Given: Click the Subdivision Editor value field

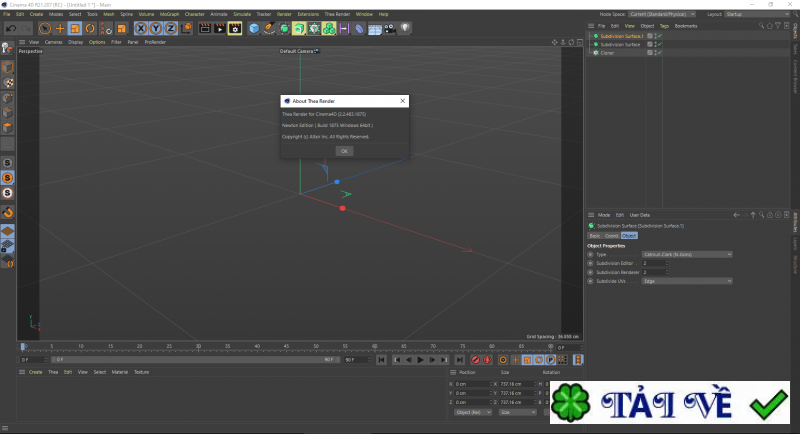Looking at the screenshot, I should (651, 263).
